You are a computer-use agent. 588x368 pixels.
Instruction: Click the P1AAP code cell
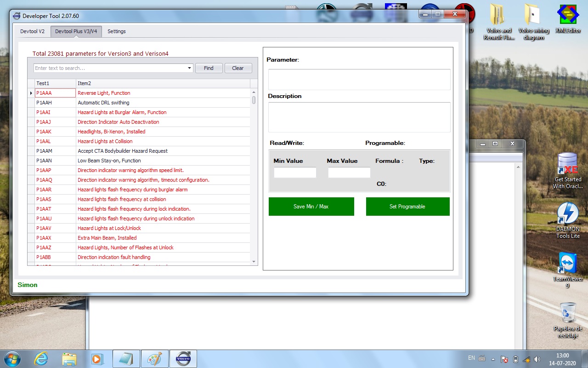[55, 170]
